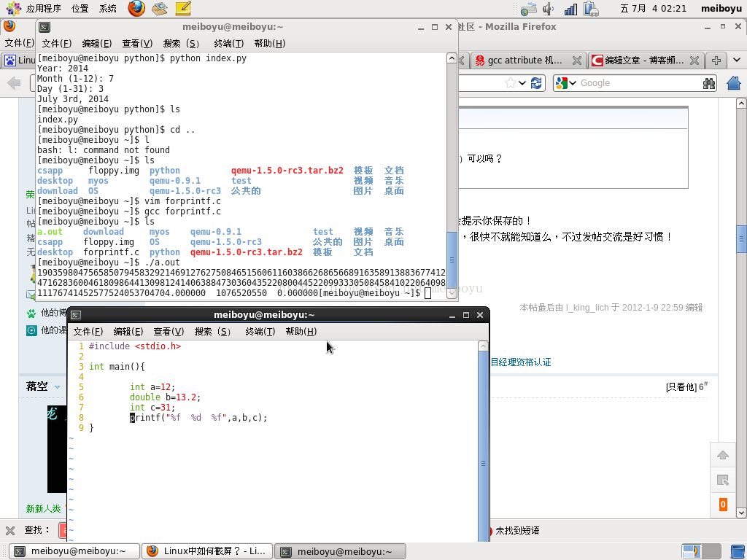Open the network connection tray icon
Screen dimensions: 747x560
(x=529, y=9)
